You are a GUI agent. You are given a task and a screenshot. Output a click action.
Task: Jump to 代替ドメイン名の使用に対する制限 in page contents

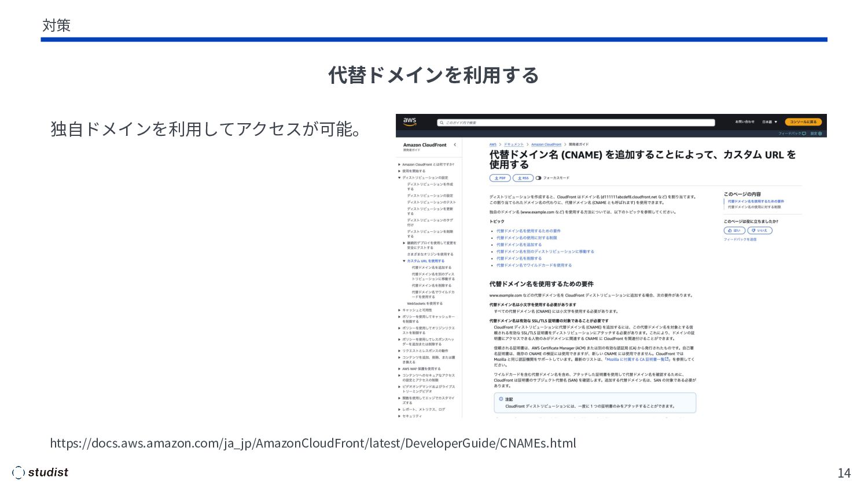pyautogui.click(x=754, y=207)
